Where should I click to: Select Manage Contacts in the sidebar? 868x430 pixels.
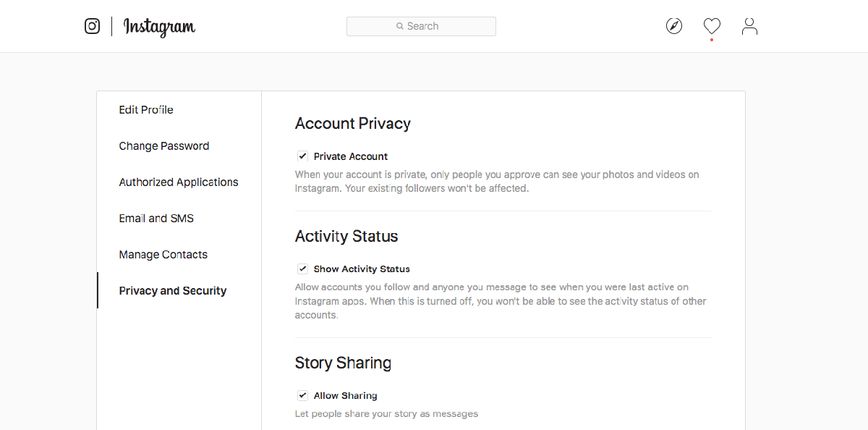pyautogui.click(x=163, y=255)
